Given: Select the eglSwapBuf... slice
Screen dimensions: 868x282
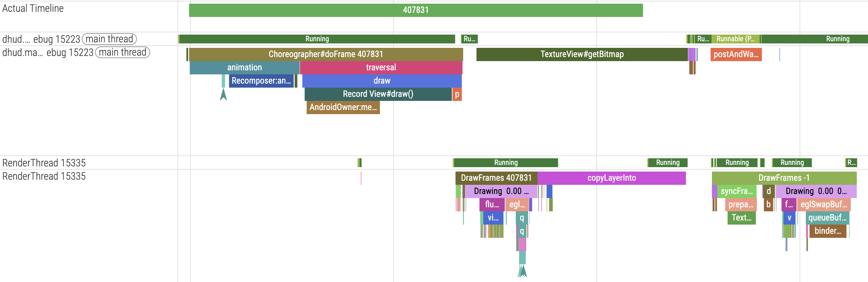Looking at the screenshot, I should [x=823, y=204].
